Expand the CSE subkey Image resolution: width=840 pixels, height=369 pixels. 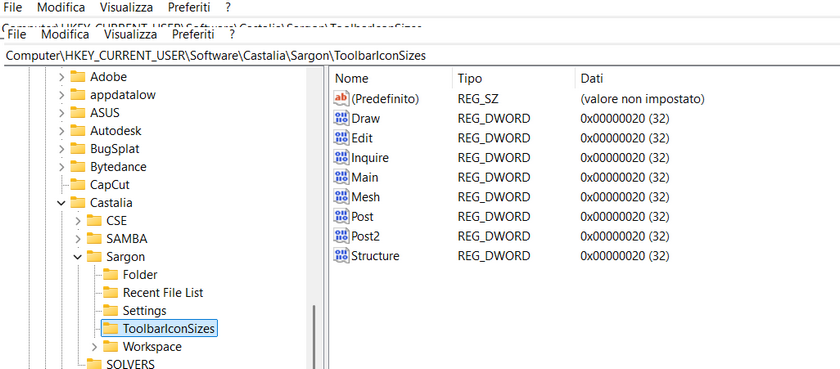click(78, 221)
